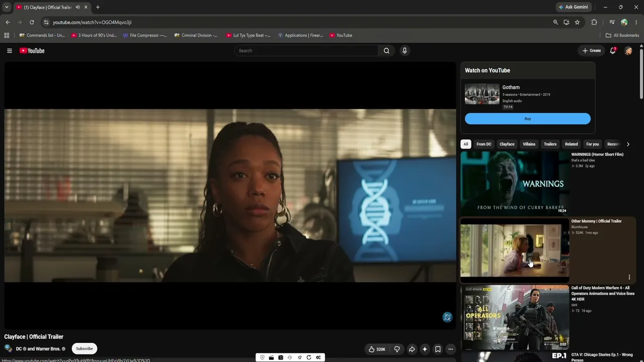
Task: Open the Other Mommy Official Trailer thumbnail
Action: [x=515, y=250]
